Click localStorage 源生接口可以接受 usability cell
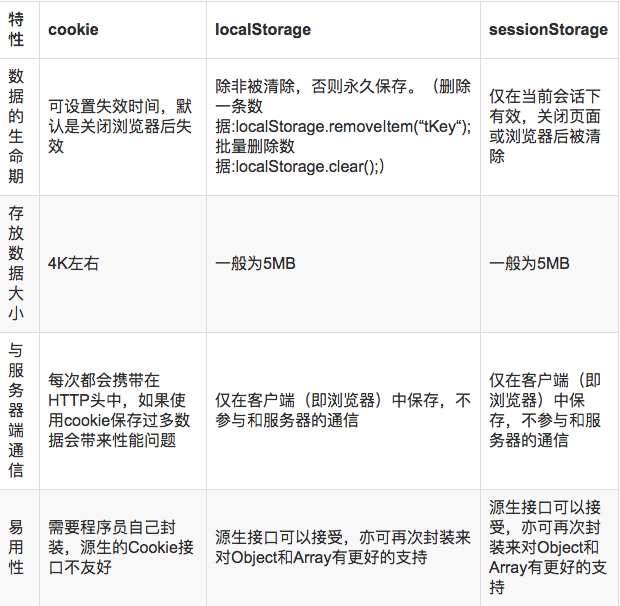Viewport: 620px width, 606px height. click(x=343, y=547)
